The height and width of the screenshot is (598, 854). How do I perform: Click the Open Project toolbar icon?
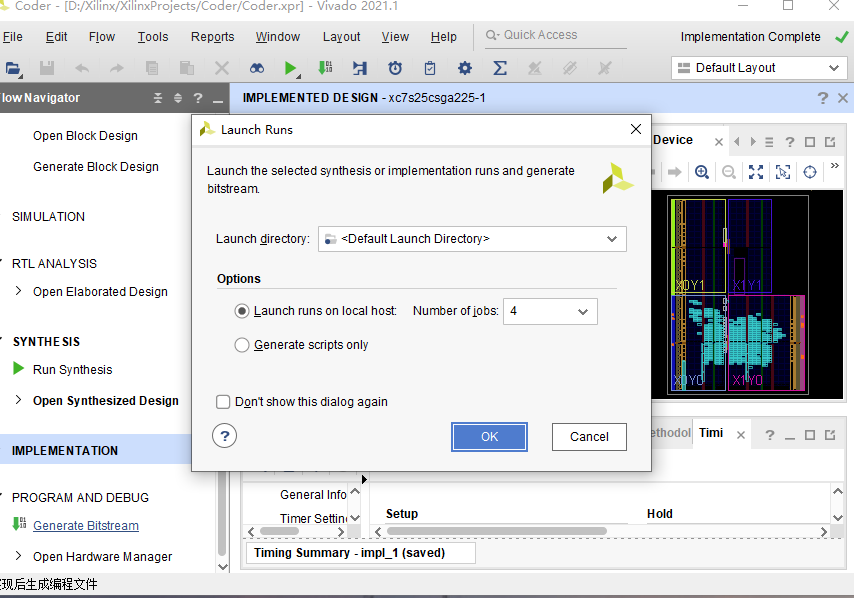(13, 69)
